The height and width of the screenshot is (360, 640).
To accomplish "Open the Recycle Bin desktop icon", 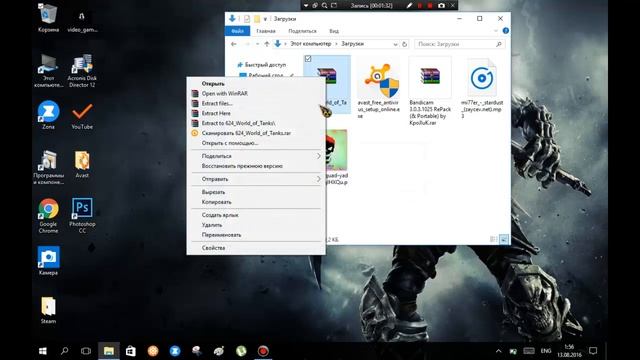I will coord(48,18).
